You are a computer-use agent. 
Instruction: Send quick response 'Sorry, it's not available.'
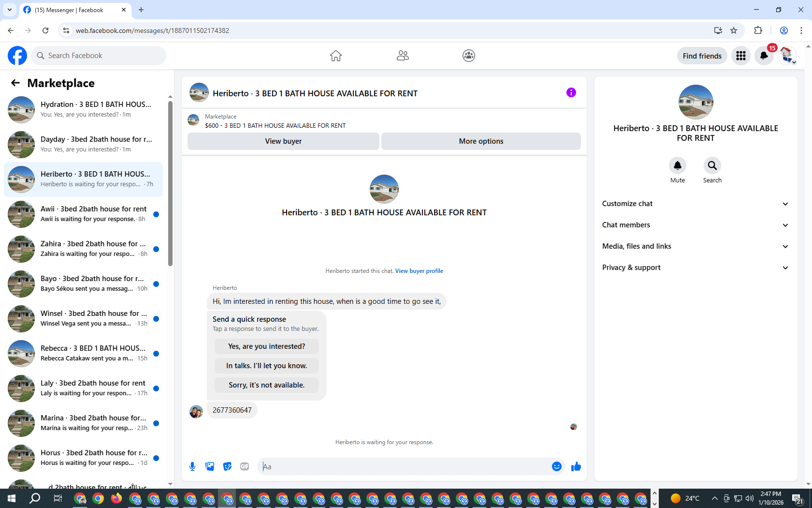pyautogui.click(x=266, y=385)
